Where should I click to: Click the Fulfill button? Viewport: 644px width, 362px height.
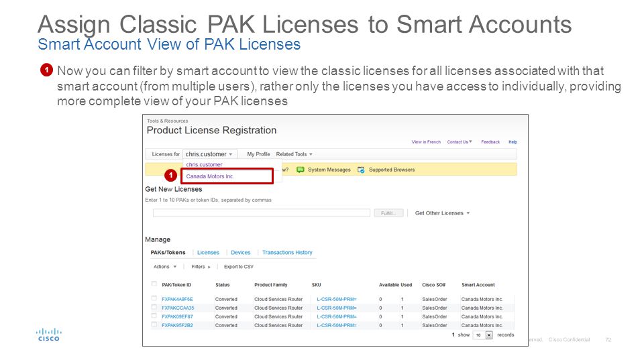click(388, 213)
